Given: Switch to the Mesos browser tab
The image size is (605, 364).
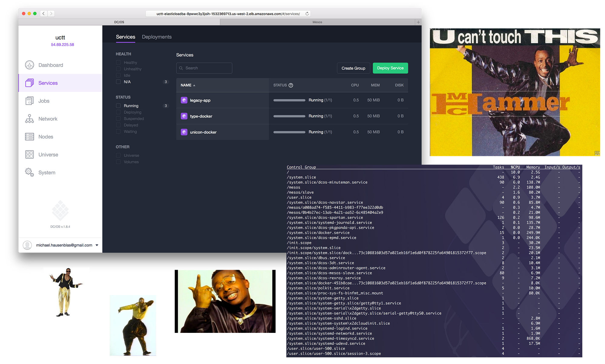Looking at the screenshot, I should click(317, 22).
